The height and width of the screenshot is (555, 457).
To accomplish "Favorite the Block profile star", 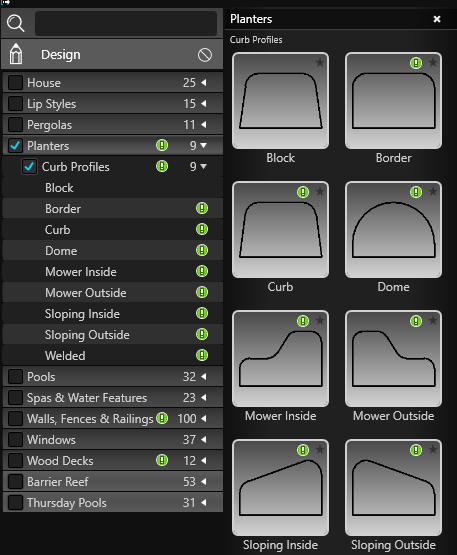I will click(x=320, y=63).
